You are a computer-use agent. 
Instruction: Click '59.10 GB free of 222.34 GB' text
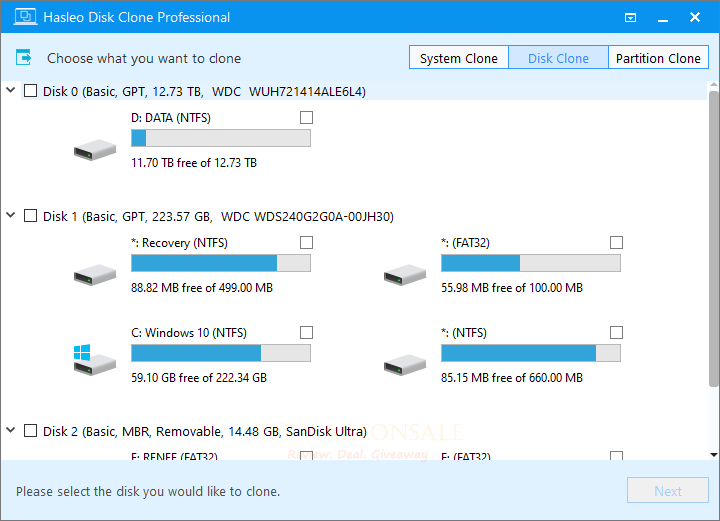pyautogui.click(x=199, y=377)
